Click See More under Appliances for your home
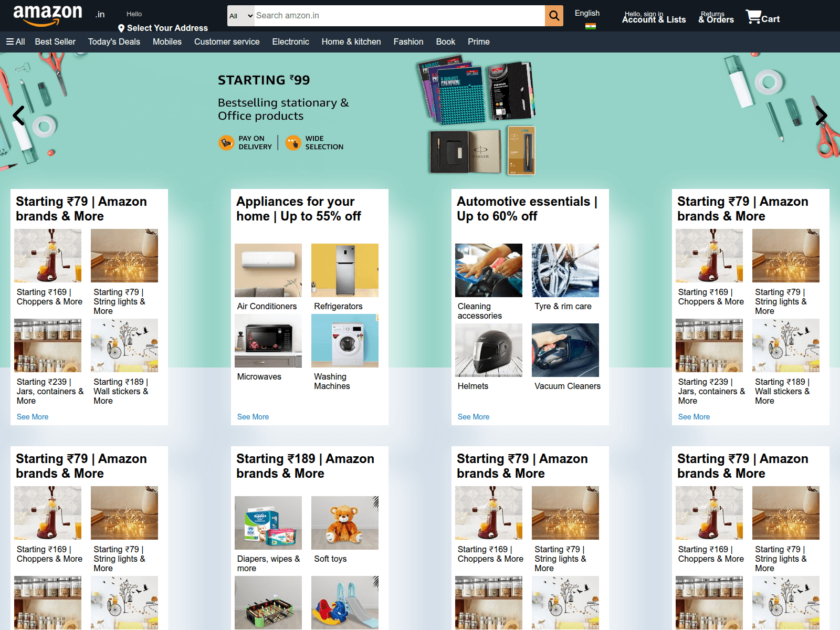Viewport: 840px width, 630px height. 253,417
